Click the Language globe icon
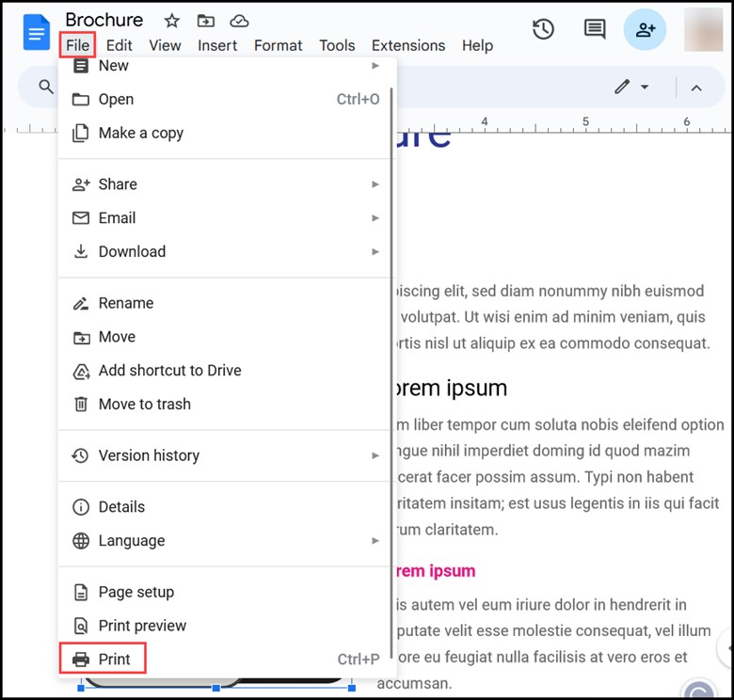 81,541
